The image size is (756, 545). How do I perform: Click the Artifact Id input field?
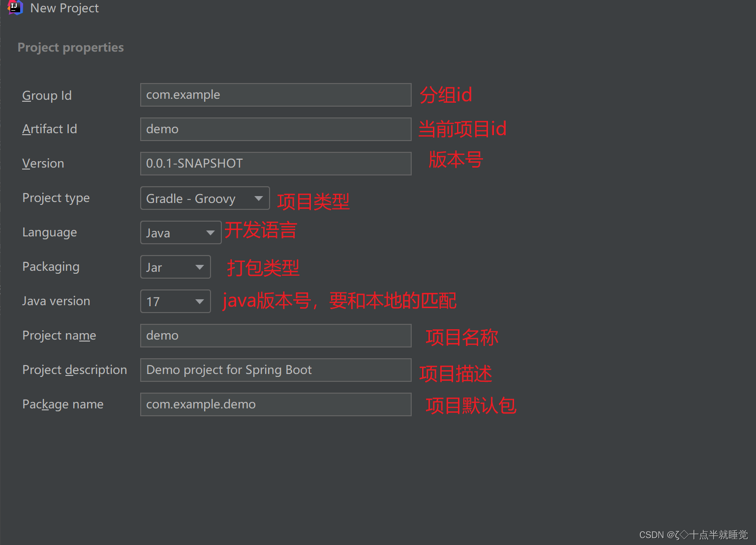tap(276, 129)
